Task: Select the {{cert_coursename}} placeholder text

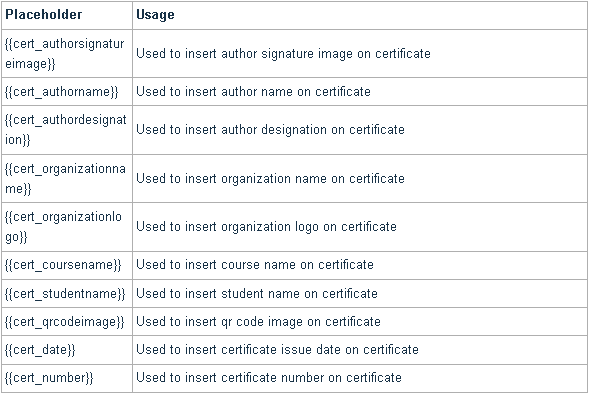Action: tap(63, 265)
